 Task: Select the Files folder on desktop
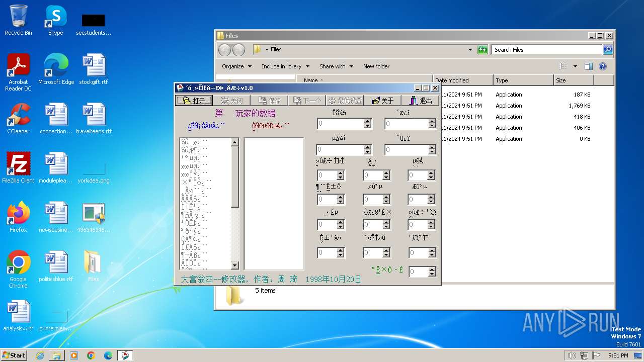click(94, 266)
